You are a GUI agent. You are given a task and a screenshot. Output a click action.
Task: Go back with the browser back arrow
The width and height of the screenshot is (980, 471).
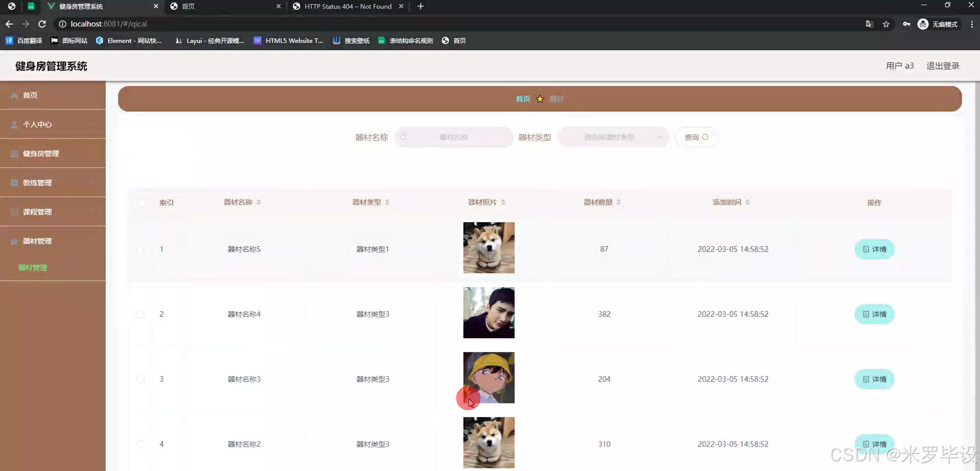click(x=9, y=24)
